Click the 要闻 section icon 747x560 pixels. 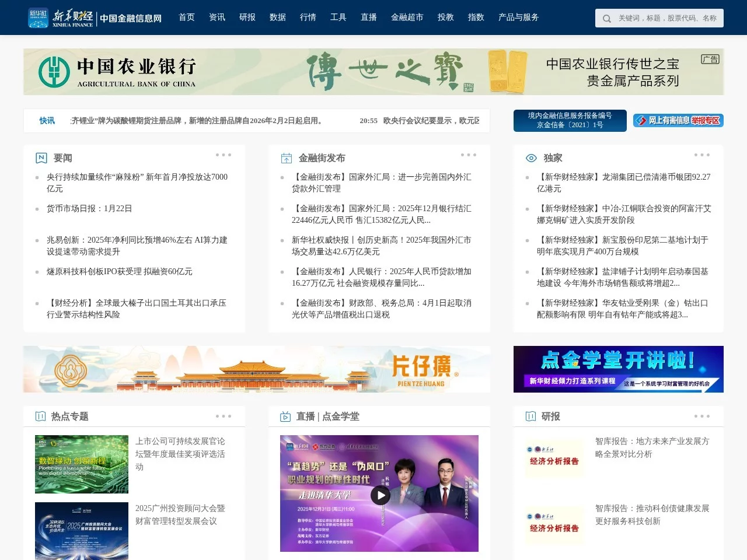point(40,157)
